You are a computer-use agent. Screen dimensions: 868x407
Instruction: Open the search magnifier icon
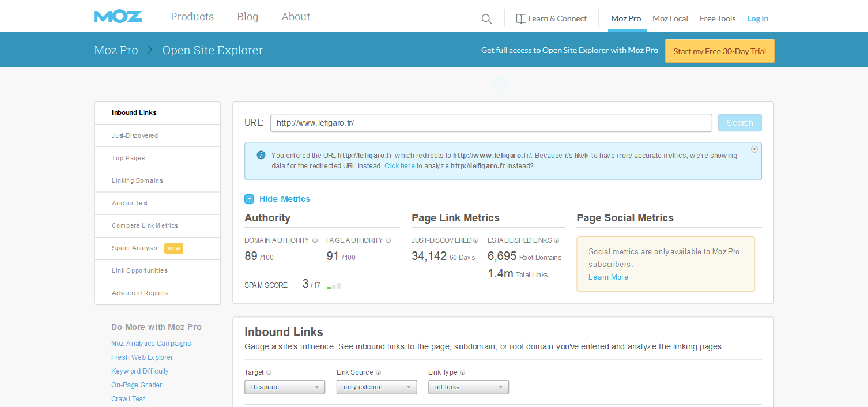pyautogui.click(x=486, y=19)
